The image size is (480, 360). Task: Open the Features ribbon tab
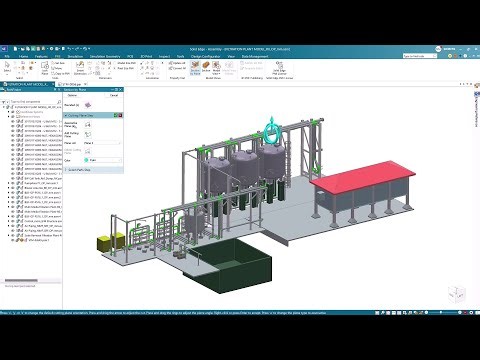(41, 56)
